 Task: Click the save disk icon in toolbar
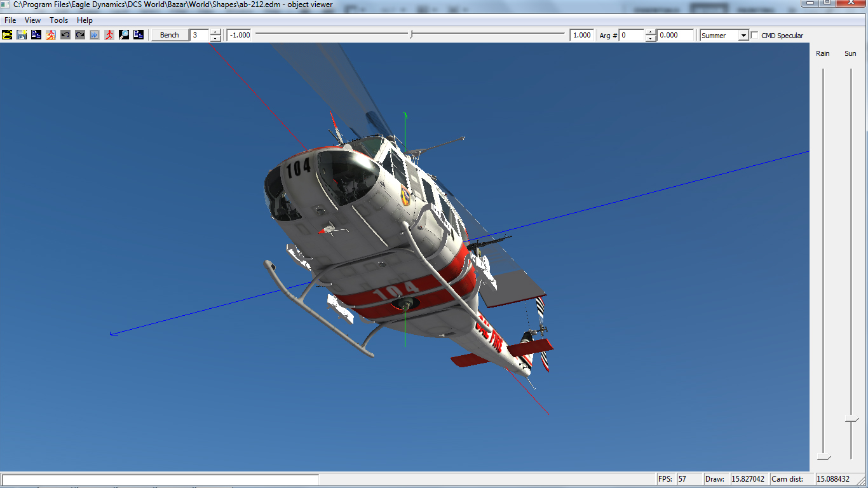tap(22, 35)
